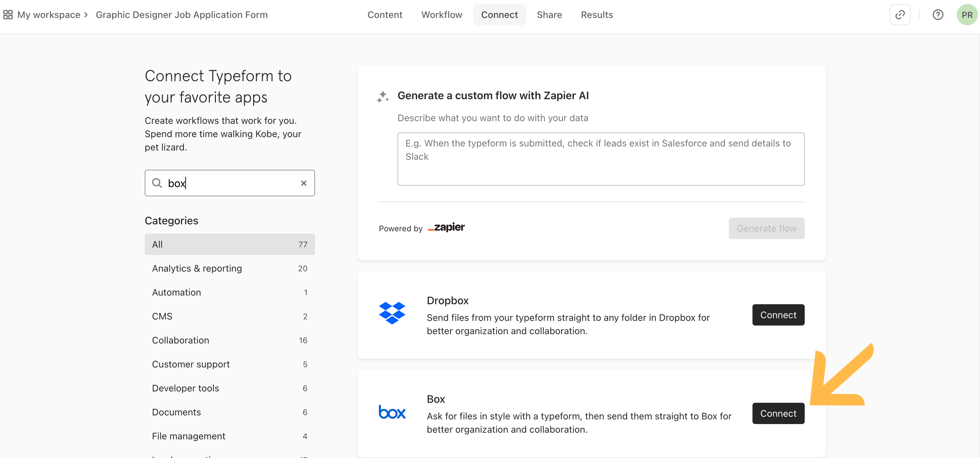The width and height of the screenshot is (980, 458).
Task: Open the help question mark icon
Action: [x=938, y=14]
